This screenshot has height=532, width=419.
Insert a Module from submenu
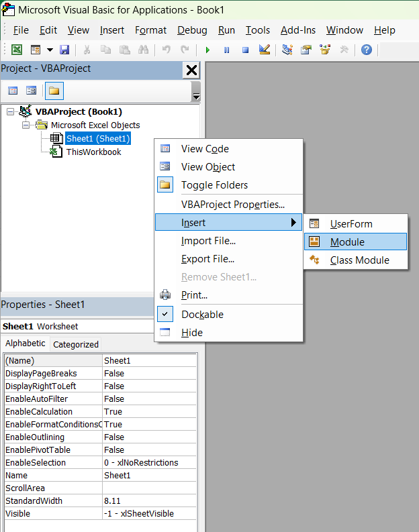tap(355, 242)
